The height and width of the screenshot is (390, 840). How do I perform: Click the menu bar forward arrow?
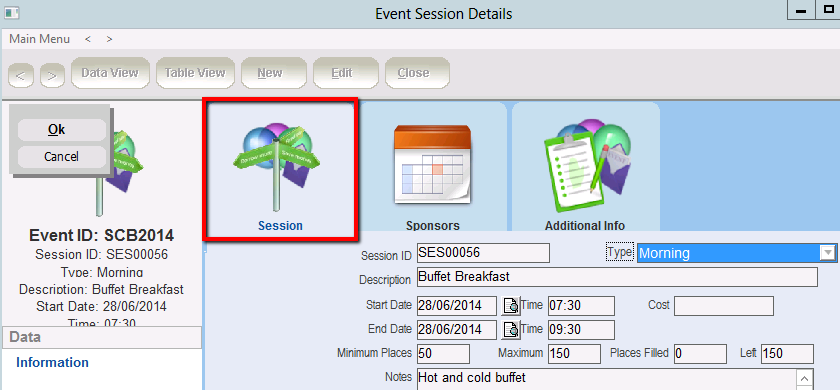109,39
